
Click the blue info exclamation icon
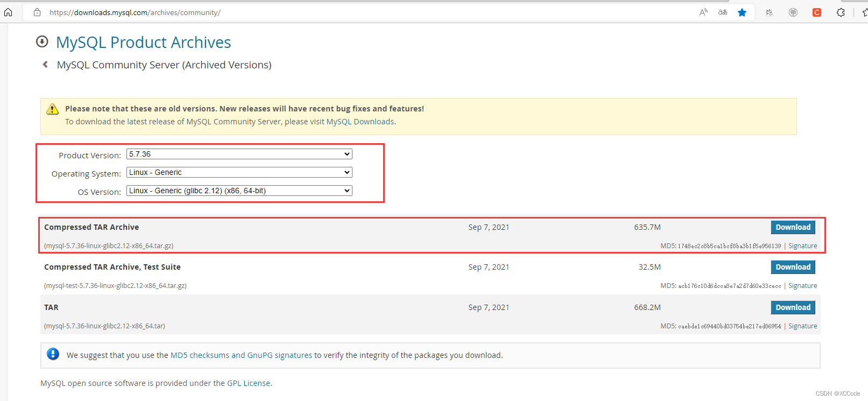point(53,354)
